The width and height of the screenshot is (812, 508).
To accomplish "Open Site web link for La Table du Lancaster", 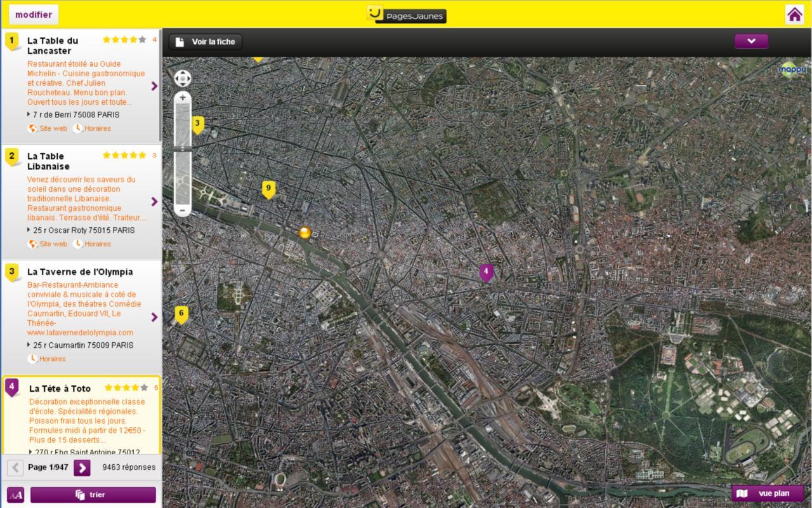I will pos(48,128).
